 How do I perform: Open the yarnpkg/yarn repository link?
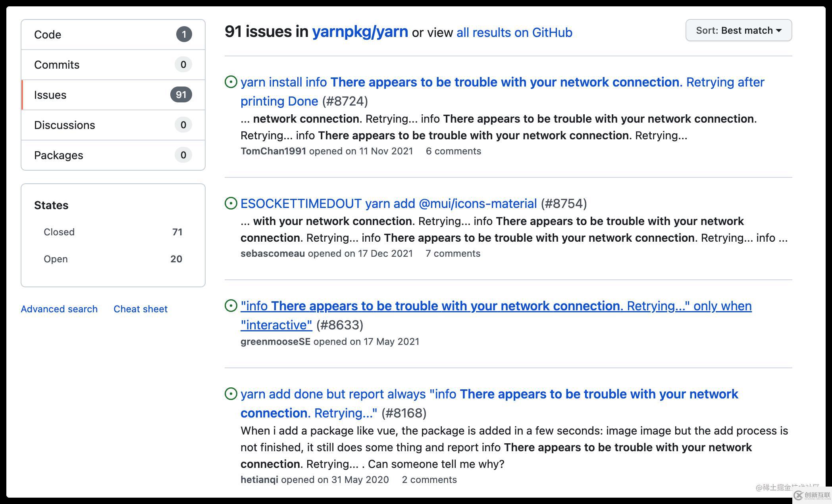[x=360, y=31]
